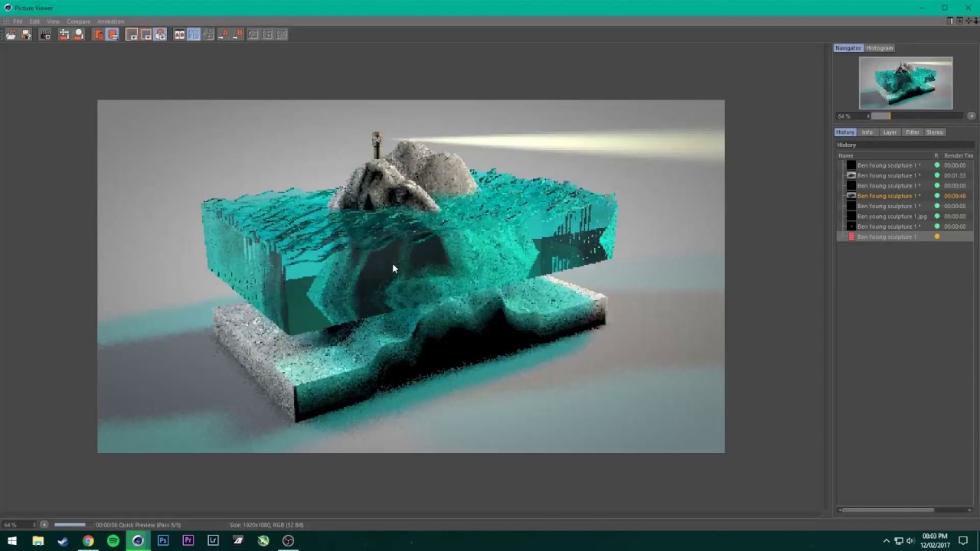Viewport: 980px width, 551px height.
Task: Click the navigator zoom slider handle
Action: click(x=889, y=116)
